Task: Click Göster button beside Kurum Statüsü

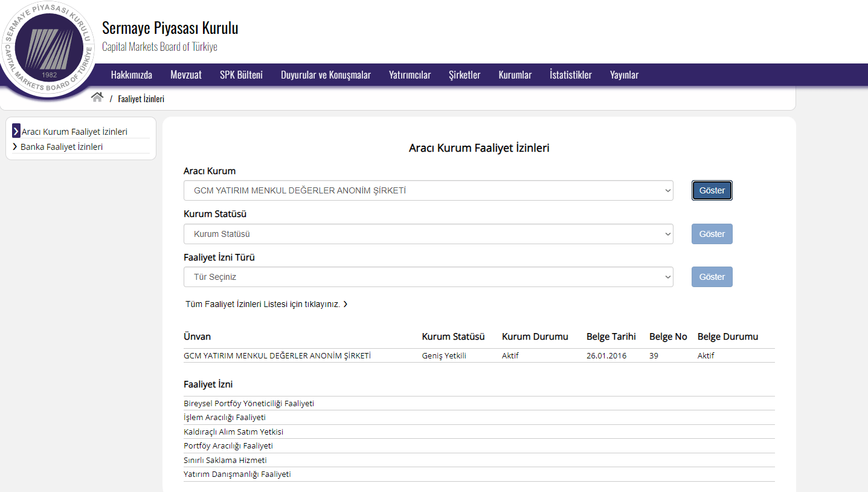Action: tap(712, 234)
